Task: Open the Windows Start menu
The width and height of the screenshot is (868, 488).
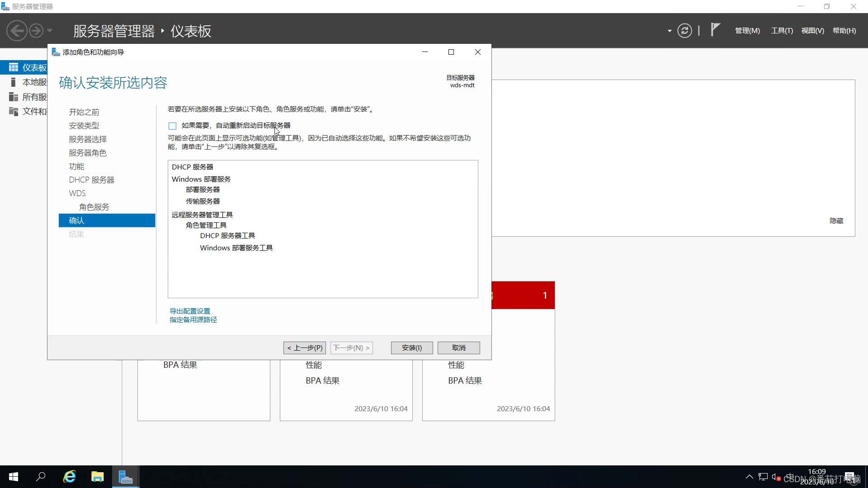Action: (x=14, y=477)
